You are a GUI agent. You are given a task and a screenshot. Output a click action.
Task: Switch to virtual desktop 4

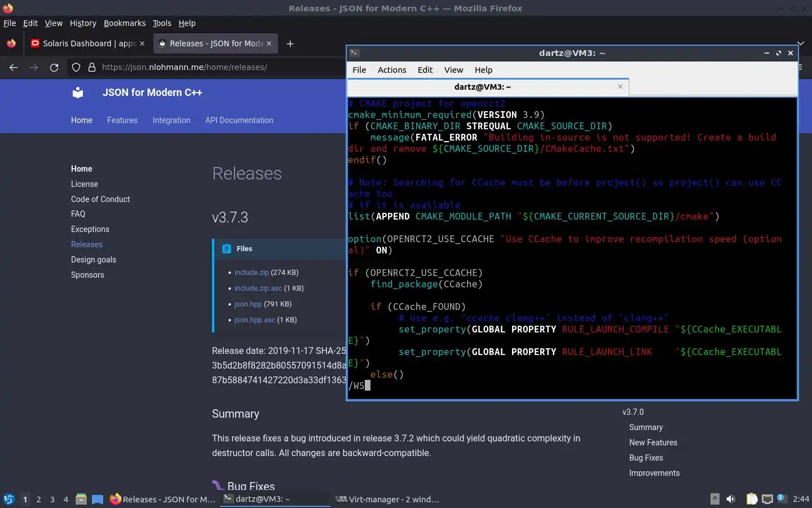66,500
